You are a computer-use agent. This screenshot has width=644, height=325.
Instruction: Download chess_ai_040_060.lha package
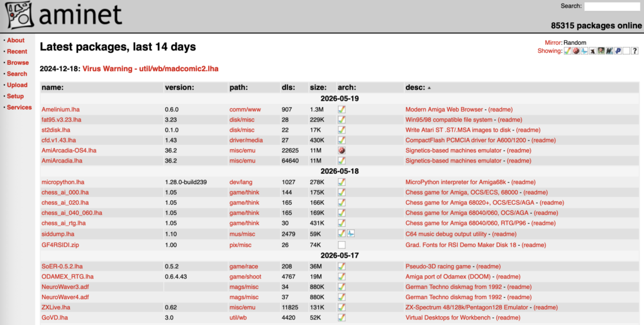[x=72, y=213]
